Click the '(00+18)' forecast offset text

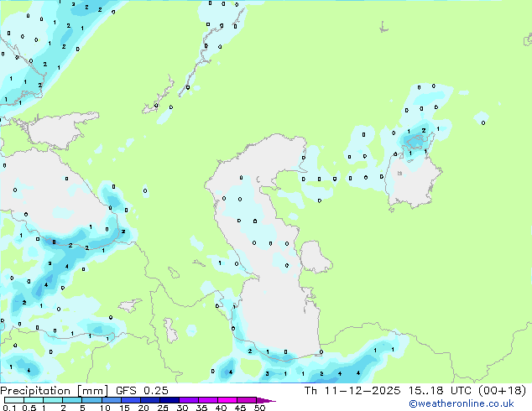[502, 391]
